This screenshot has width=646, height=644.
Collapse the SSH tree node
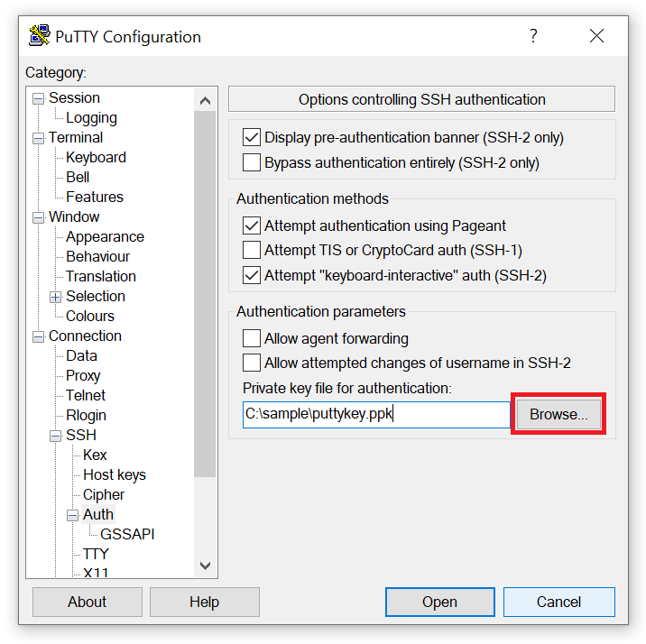tap(56, 436)
